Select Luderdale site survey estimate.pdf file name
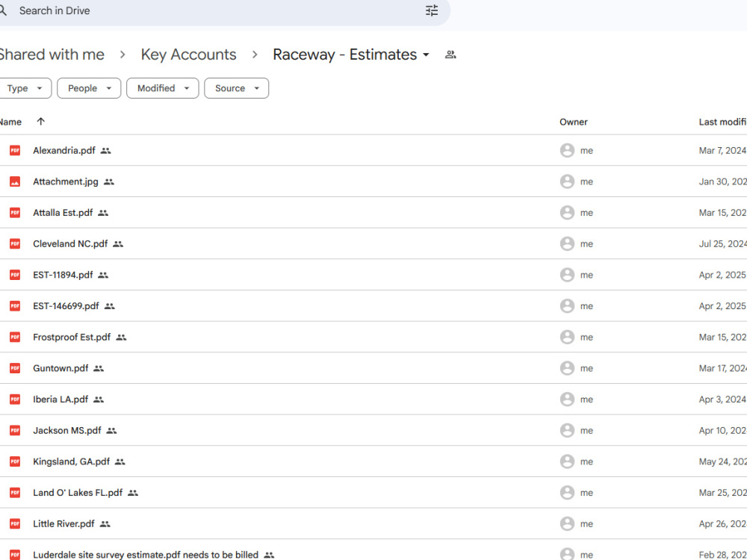The width and height of the screenshot is (747, 560). point(146,555)
